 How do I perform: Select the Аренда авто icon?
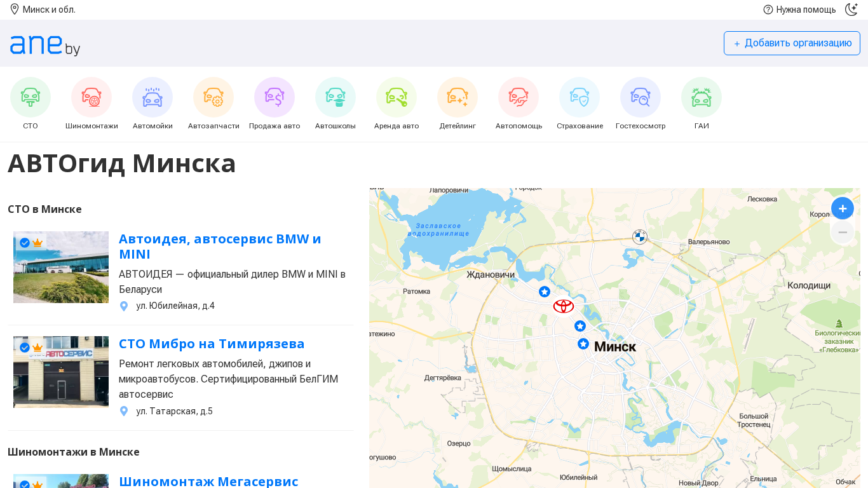tap(397, 97)
